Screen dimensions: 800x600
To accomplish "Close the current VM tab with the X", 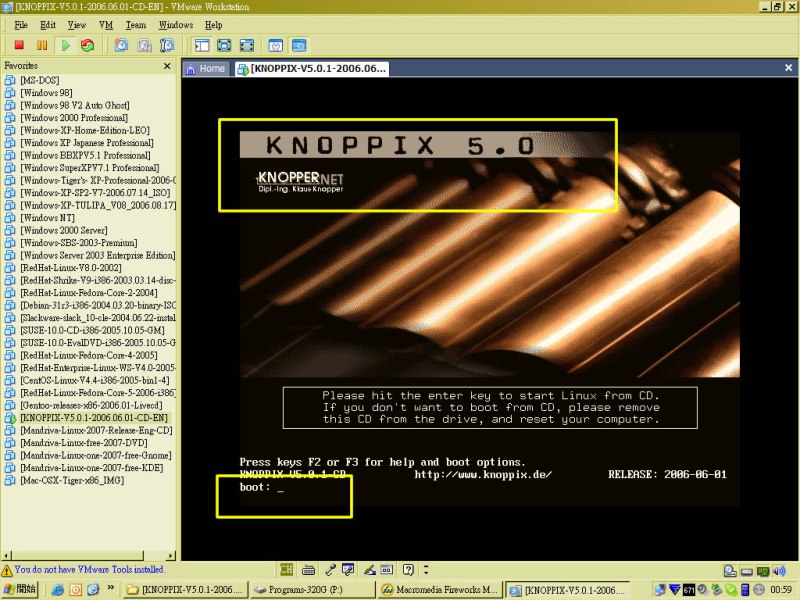I will click(x=788, y=67).
